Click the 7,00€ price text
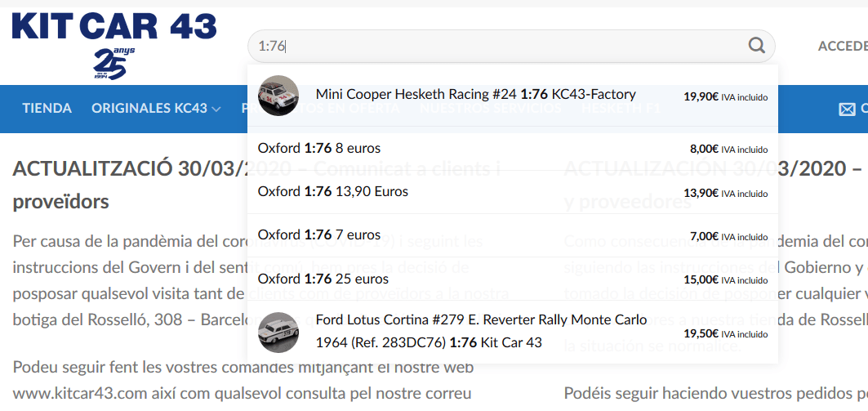Screen dimensions: 868x411 point(704,236)
